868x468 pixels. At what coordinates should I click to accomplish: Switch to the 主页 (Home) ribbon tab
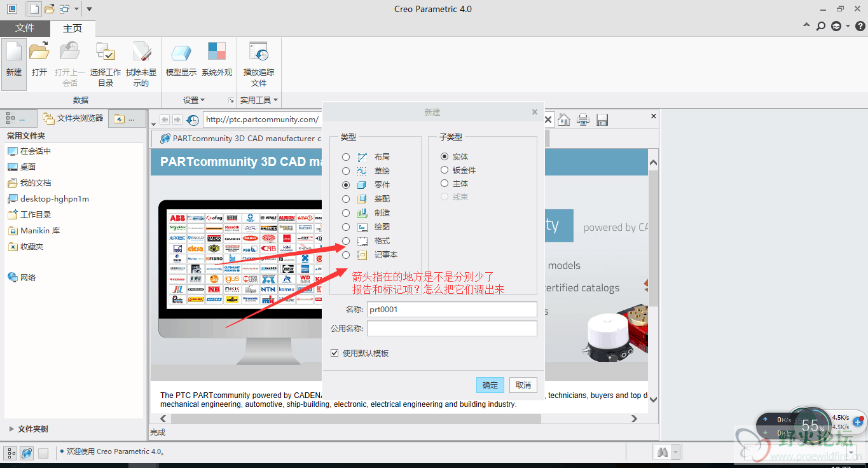pos(72,28)
